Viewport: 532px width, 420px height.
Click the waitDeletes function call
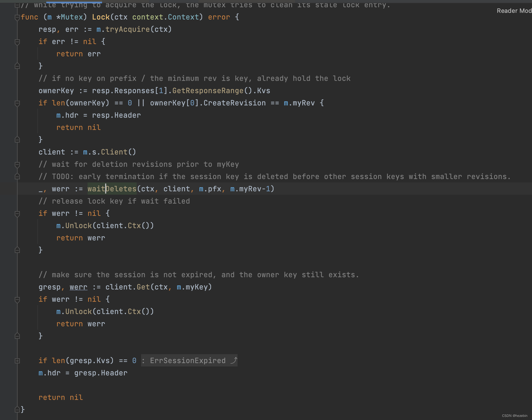112,189
